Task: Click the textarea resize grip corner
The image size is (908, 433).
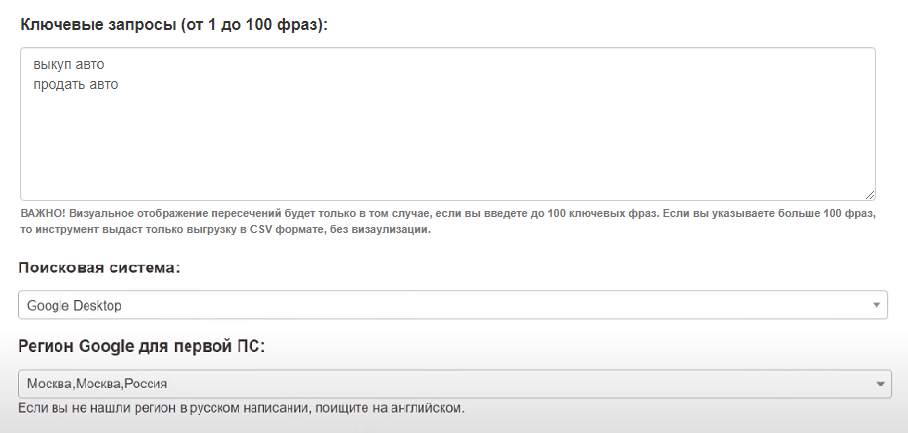Action: (870, 195)
